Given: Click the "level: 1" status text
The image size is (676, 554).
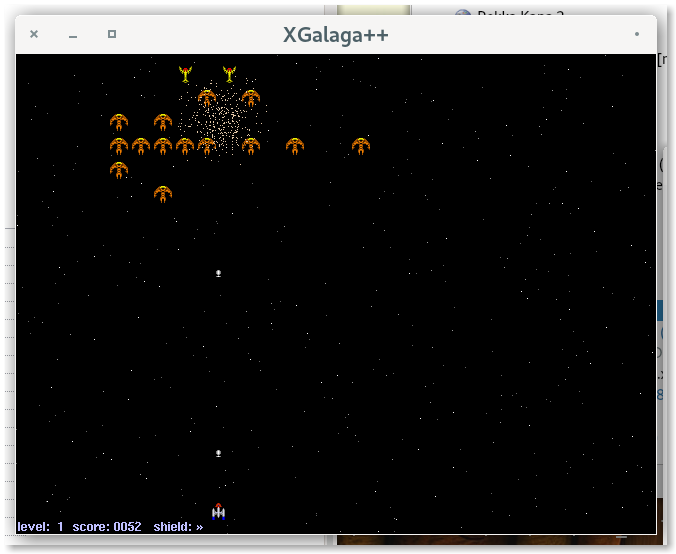Looking at the screenshot, I should point(41,527).
